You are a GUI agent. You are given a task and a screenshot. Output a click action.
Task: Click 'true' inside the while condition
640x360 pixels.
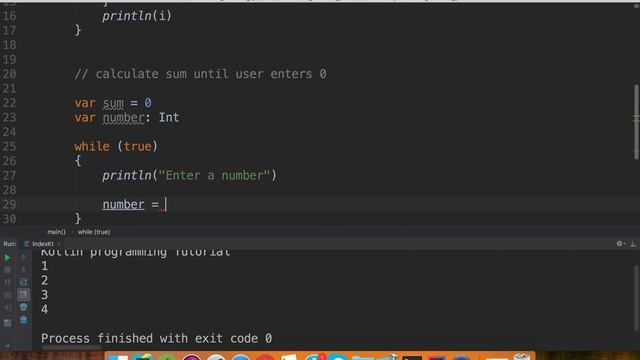138,147
